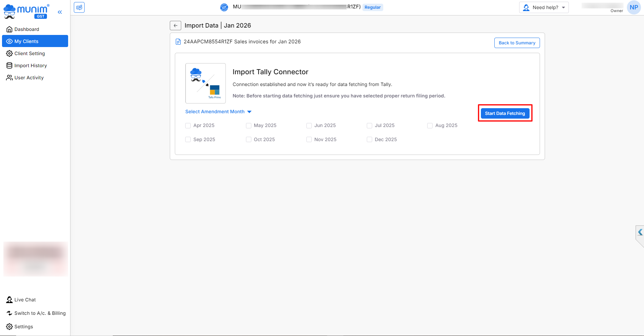644x336 pixels.
Task: Open the NP user avatar
Action: [634, 7]
